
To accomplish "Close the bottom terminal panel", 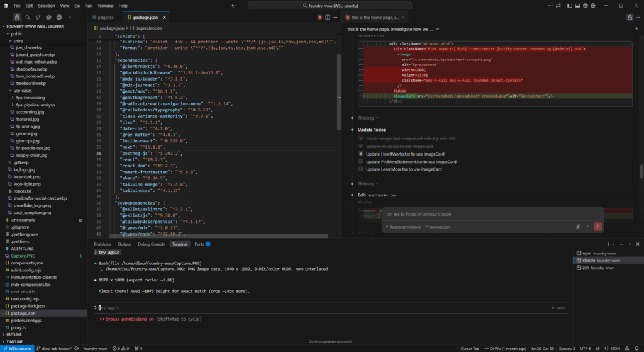I will 638,244.
